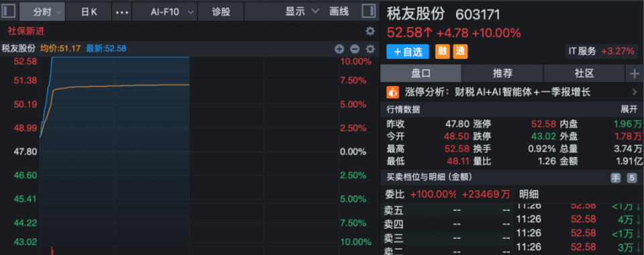Viewport: 644px width, 255px height.
Task: Click 47.80 baseline price axis label
Action: pos(25,152)
